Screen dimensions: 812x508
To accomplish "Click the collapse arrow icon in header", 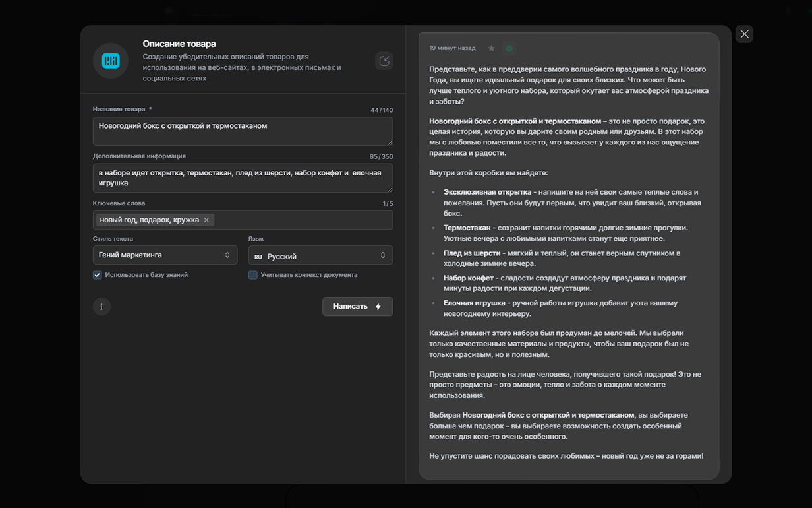I will [384, 61].
